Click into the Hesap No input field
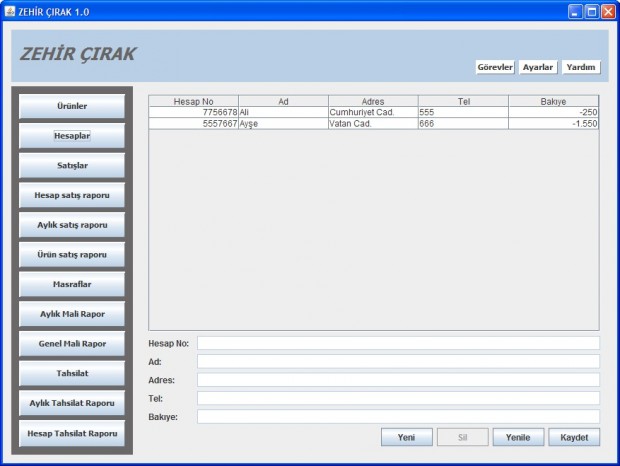The width and height of the screenshot is (620, 466). 398,343
